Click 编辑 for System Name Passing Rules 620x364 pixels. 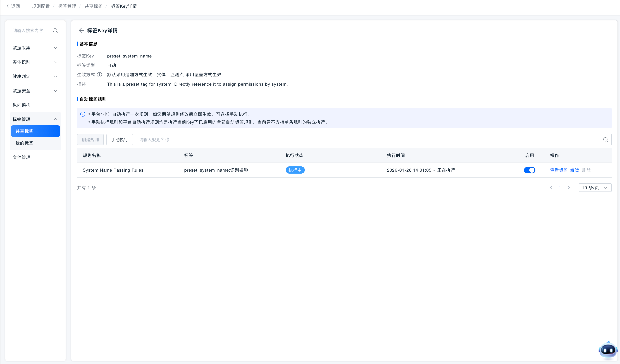pyautogui.click(x=574, y=170)
